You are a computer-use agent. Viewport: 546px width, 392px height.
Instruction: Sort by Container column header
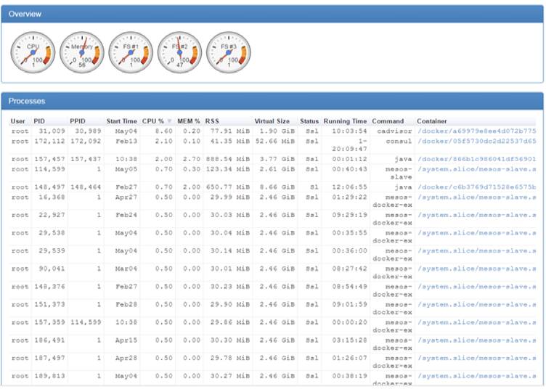(x=432, y=121)
